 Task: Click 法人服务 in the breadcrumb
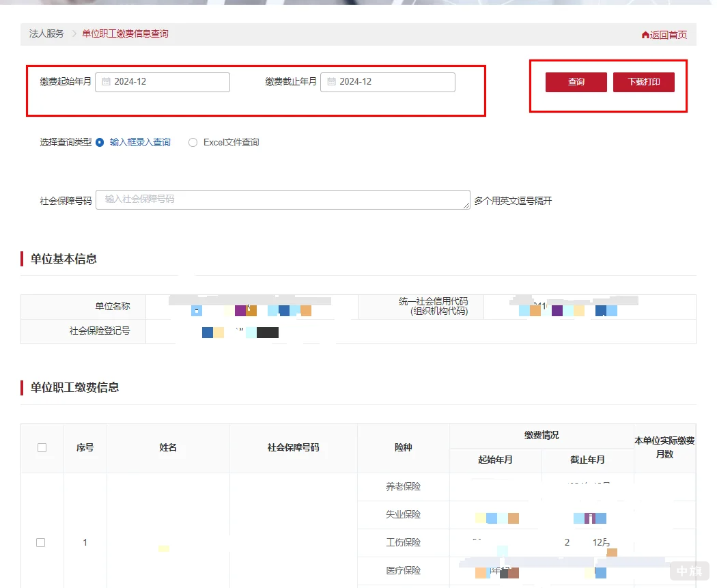(x=45, y=33)
